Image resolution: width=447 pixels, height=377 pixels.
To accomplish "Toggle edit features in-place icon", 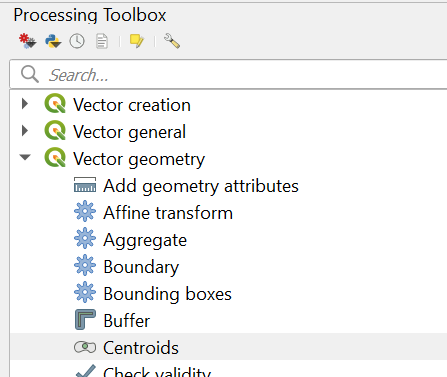I will point(137,41).
